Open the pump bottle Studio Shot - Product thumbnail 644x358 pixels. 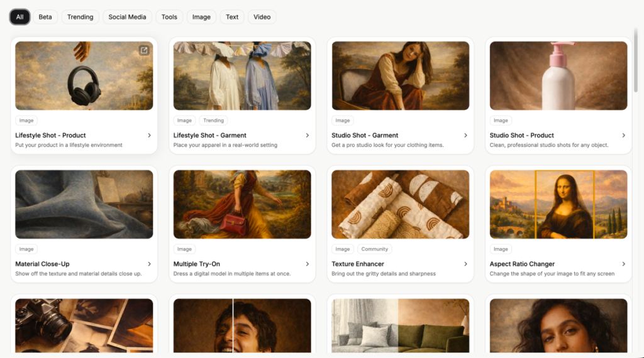558,75
